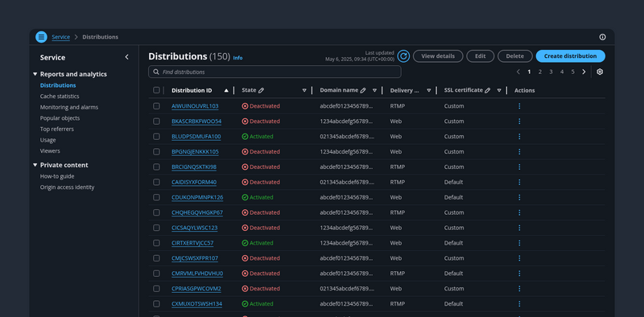This screenshot has height=317, width=644.
Task: Select the CDUKONPMNPK126 row checkbox
Action: click(x=156, y=197)
